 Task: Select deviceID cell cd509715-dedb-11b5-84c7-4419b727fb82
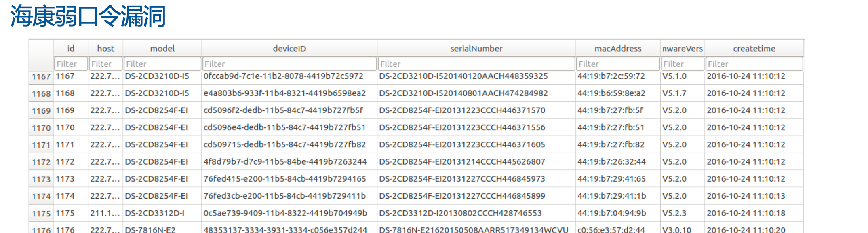click(x=289, y=144)
